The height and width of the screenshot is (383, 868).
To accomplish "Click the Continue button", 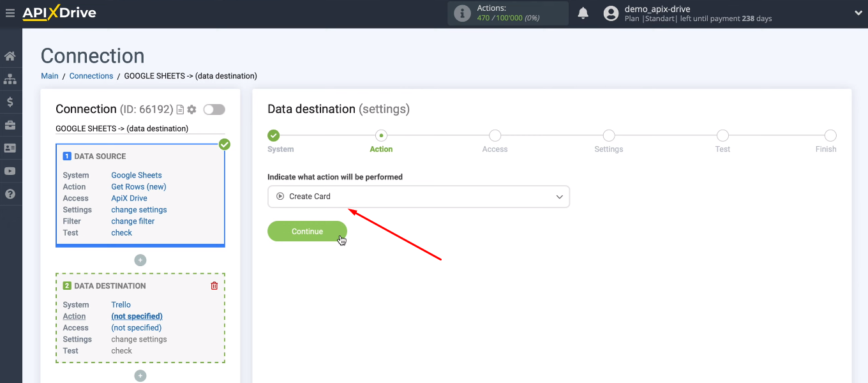I will click(307, 231).
